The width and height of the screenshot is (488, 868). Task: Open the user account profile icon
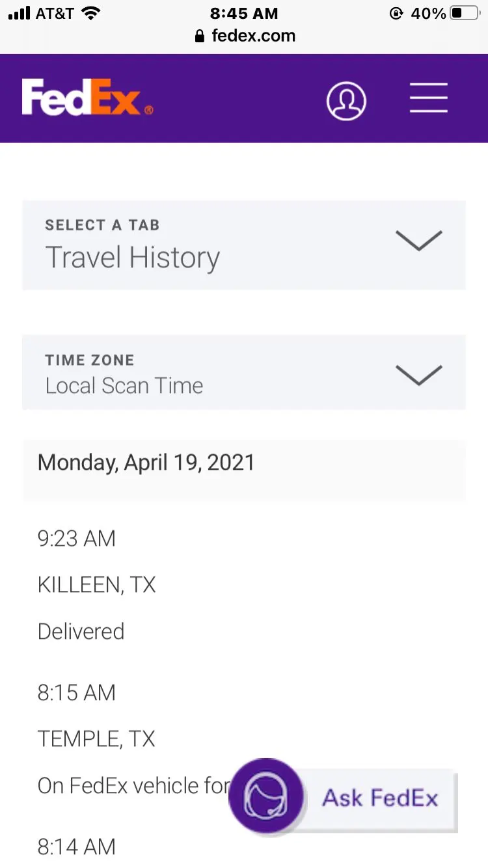point(346,100)
